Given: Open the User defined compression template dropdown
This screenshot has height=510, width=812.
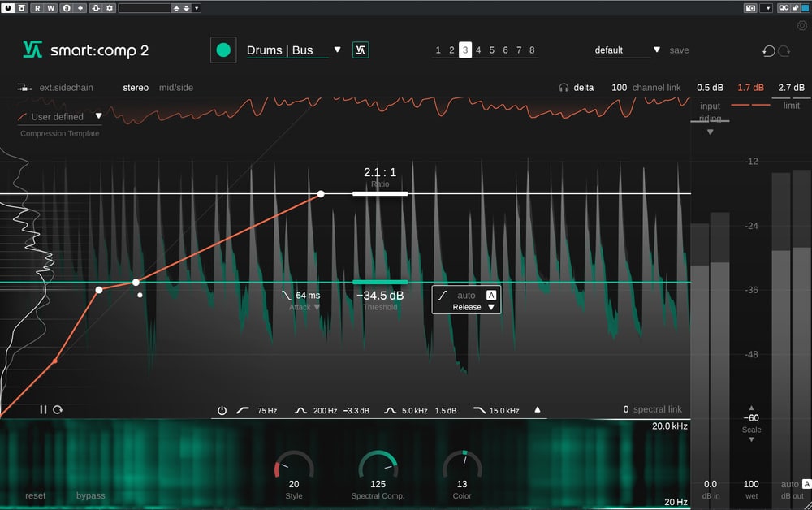Looking at the screenshot, I should pyautogui.click(x=98, y=116).
